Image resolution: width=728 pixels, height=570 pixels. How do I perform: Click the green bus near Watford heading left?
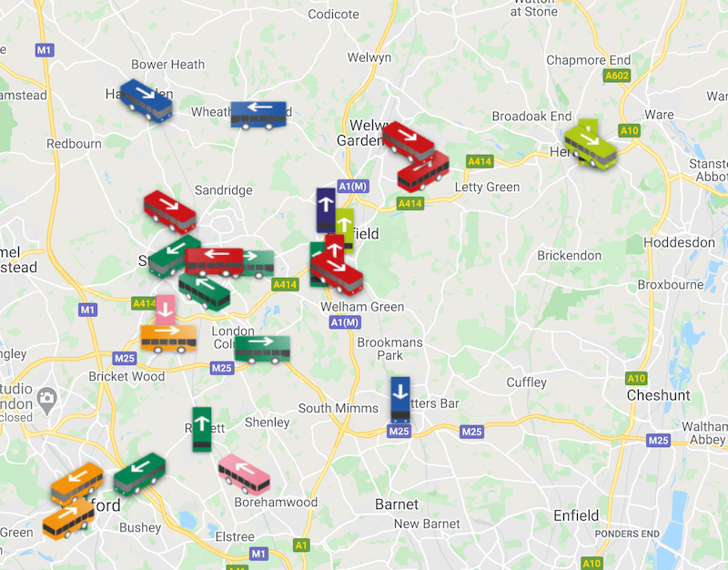tap(140, 473)
